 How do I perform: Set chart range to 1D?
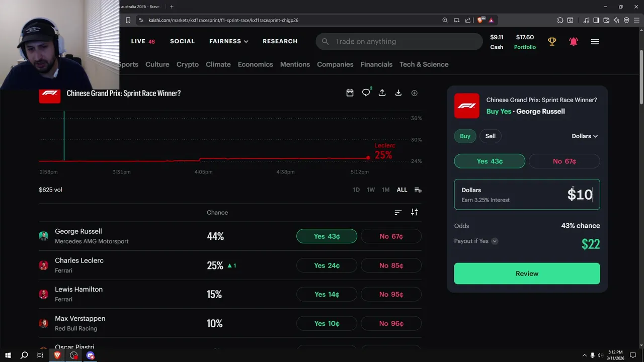[x=356, y=190]
